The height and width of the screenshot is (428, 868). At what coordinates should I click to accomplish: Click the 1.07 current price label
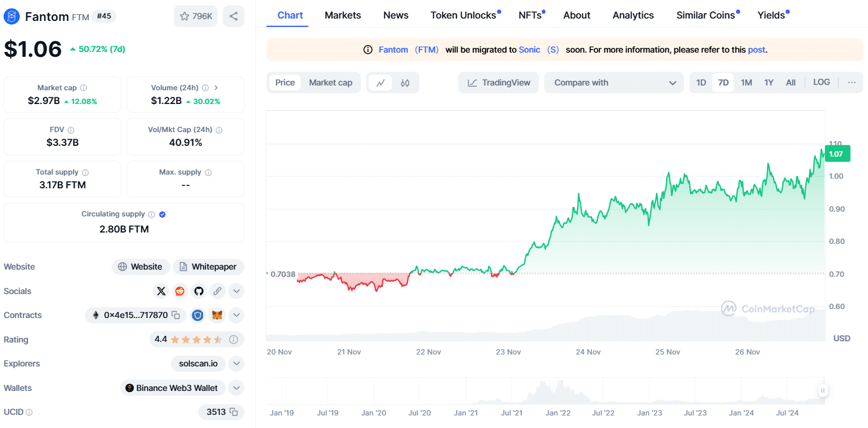(x=838, y=154)
